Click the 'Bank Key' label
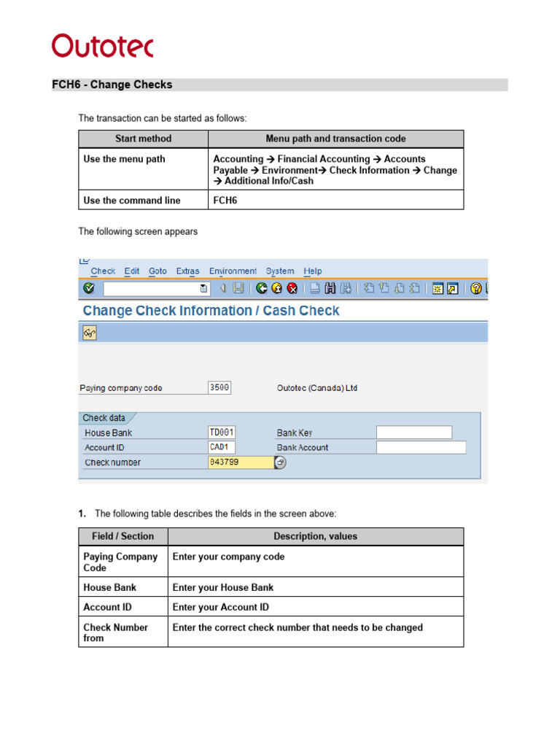Image resolution: width=560 pixels, height=747 pixels. tap(295, 433)
